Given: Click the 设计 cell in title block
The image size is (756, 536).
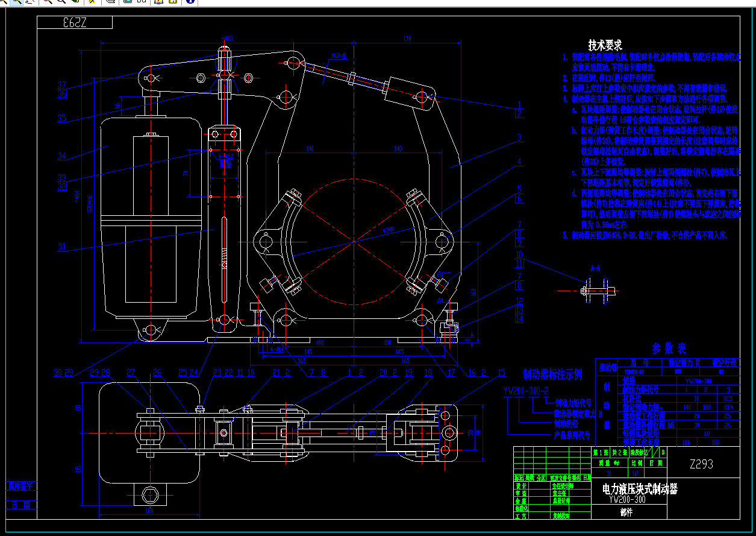Looking at the screenshot, I should pos(521,484).
